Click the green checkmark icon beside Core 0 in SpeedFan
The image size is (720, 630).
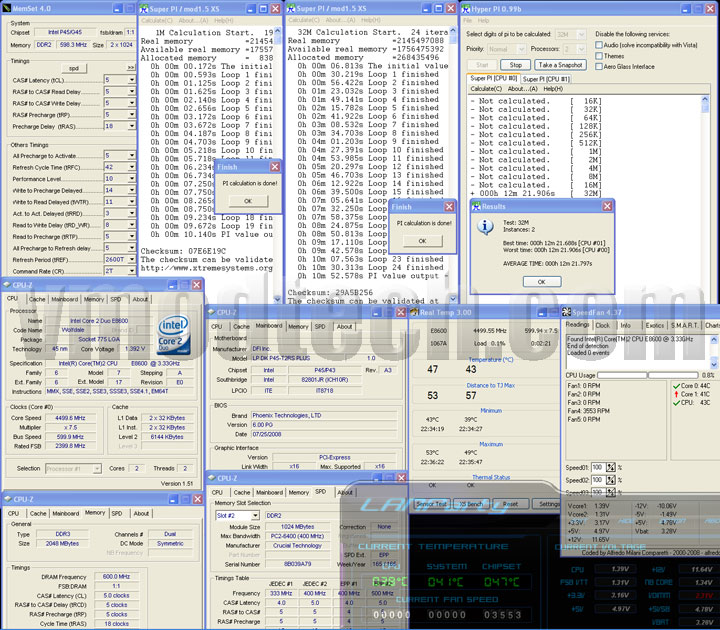tap(676, 386)
